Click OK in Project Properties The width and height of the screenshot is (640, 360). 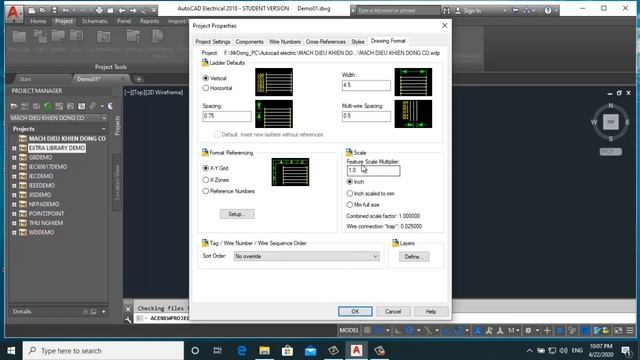(x=355, y=311)
